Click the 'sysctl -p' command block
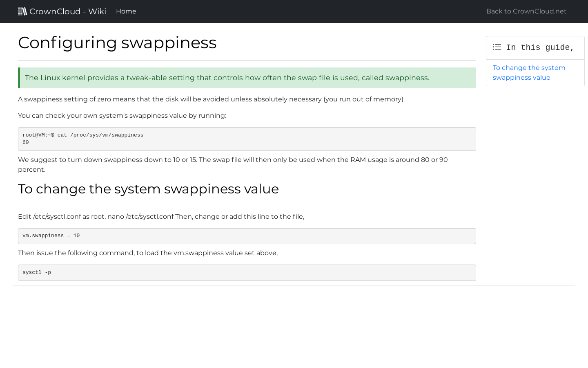This screenshot has height=368, width=588. tap(247, 273)
